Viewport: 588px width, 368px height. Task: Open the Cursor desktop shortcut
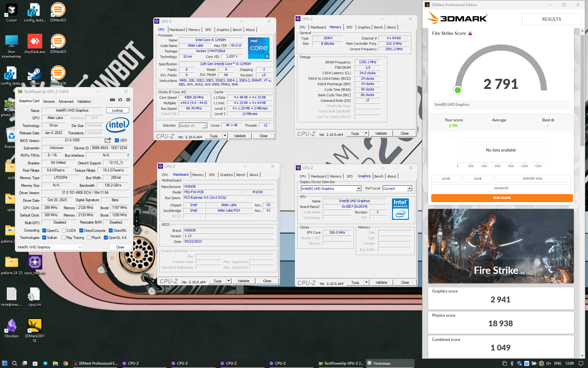(11, 13)
